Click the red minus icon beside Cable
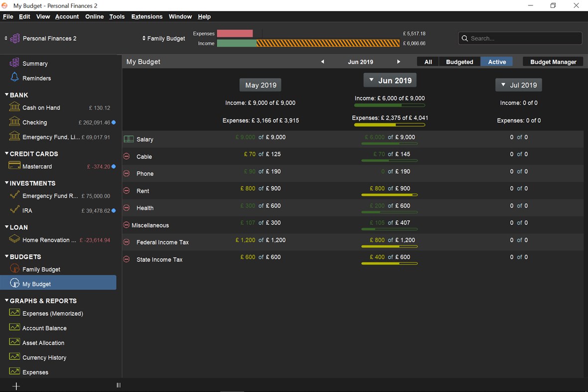Screen dimensions: 588x392 point(127,156)
